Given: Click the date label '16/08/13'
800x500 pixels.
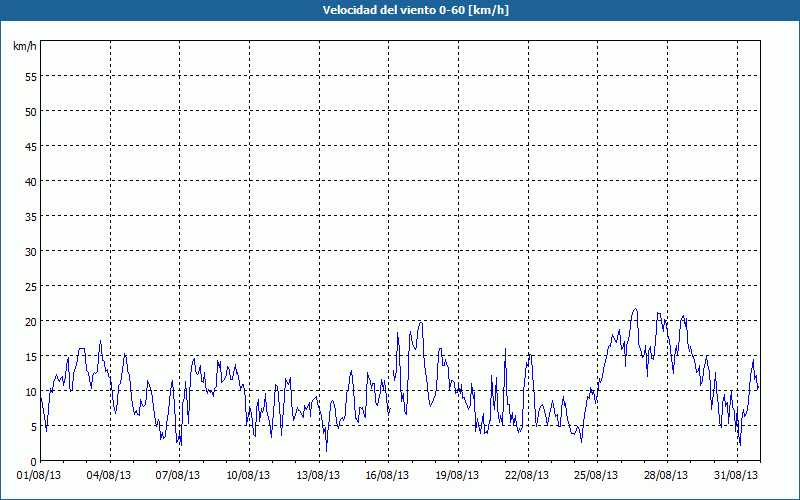Looking at the screenshot, I should (x=387, y=475).
